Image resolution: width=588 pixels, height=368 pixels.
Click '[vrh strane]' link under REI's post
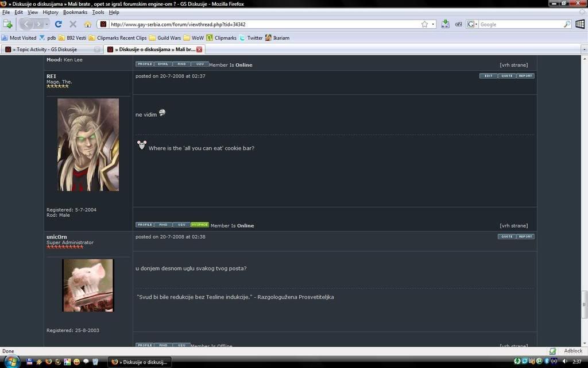click(x=513, y=225)
